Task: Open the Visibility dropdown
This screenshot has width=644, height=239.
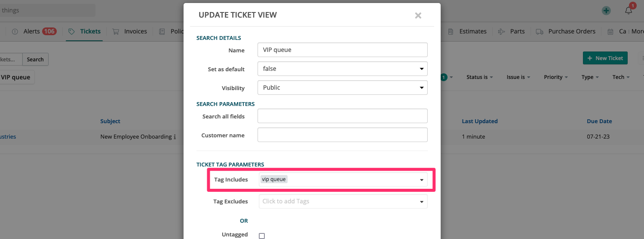Action: [x=342, y=88]
